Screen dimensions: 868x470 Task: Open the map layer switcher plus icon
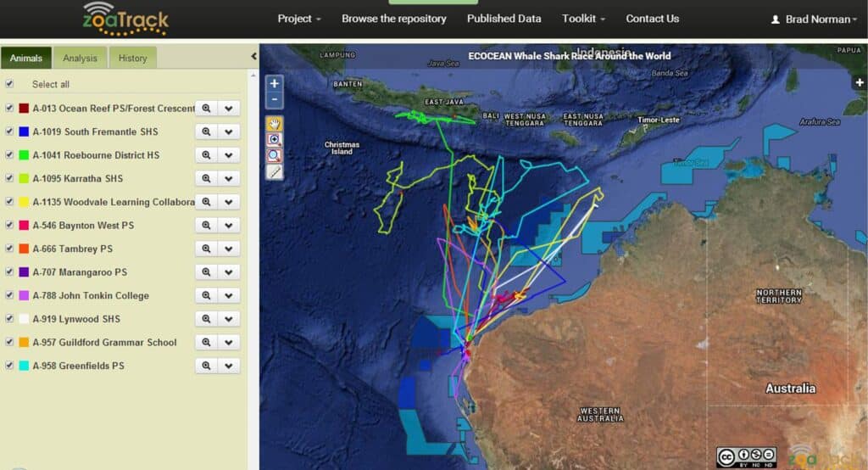click(x=860, y=82)
